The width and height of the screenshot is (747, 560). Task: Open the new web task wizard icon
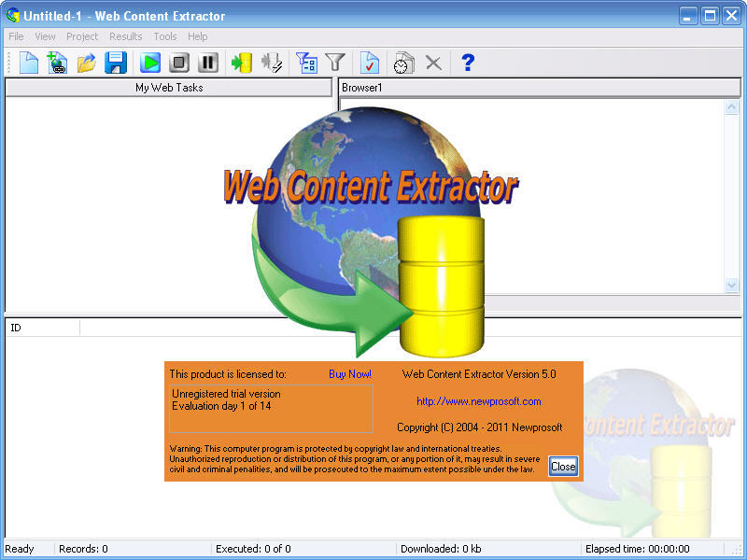click(57, 63)
